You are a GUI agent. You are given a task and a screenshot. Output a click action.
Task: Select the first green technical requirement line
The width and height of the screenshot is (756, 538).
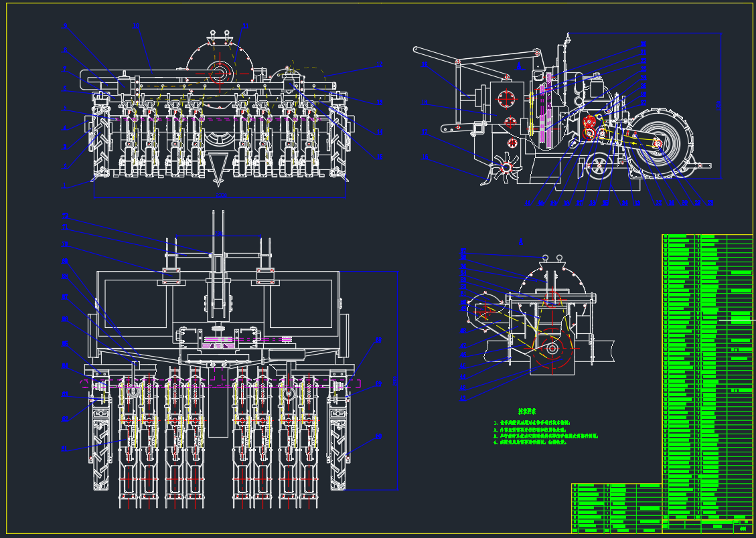click(x=532, y=423)
